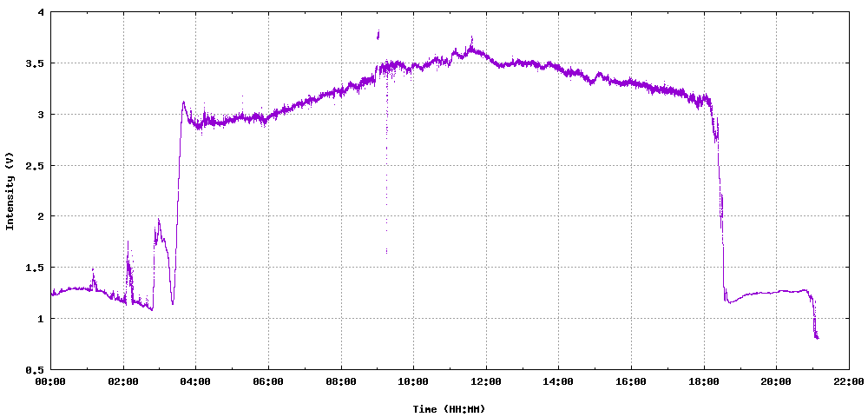Select the highest peak of the curve before 12:00

point(471,39)
